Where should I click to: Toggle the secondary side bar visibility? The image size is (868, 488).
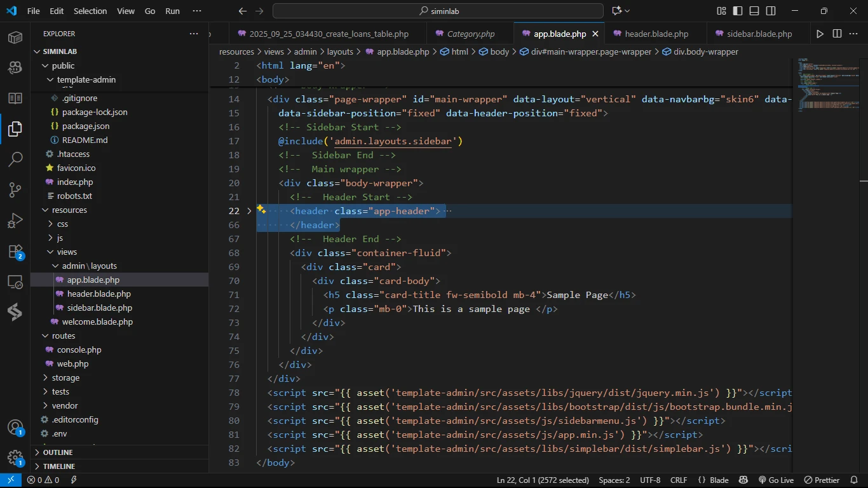(771, 11)
